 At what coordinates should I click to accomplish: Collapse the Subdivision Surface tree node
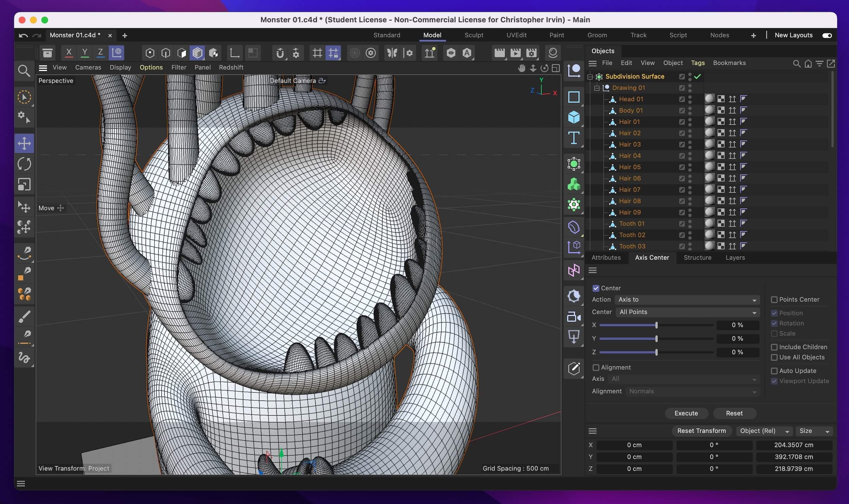[590, 77]
